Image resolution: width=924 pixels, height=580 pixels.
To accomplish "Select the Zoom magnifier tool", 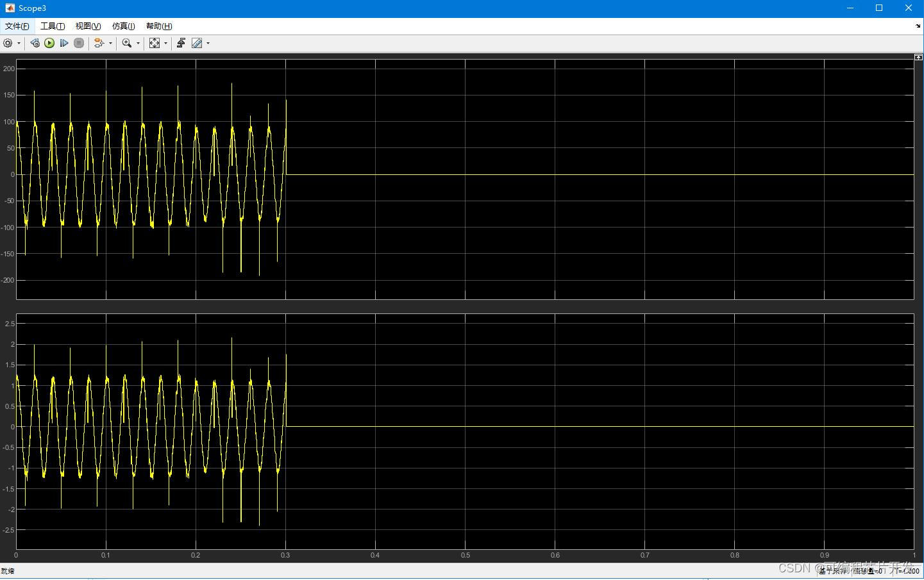I will point(127,43).
